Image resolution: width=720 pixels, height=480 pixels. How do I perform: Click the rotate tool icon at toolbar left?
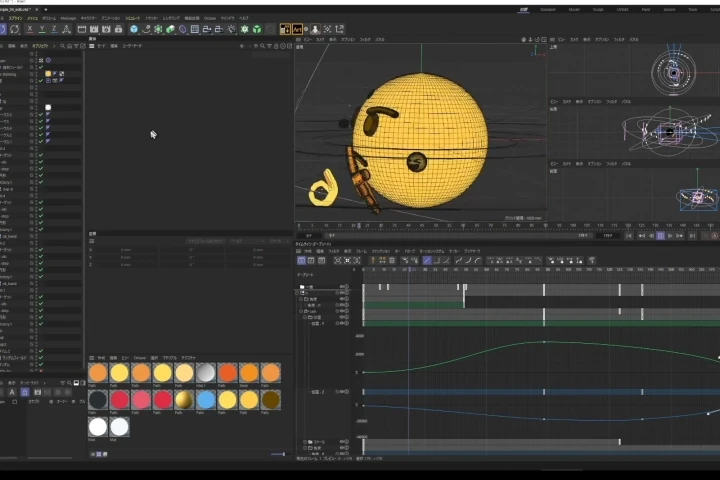click(x=15, y=29)
